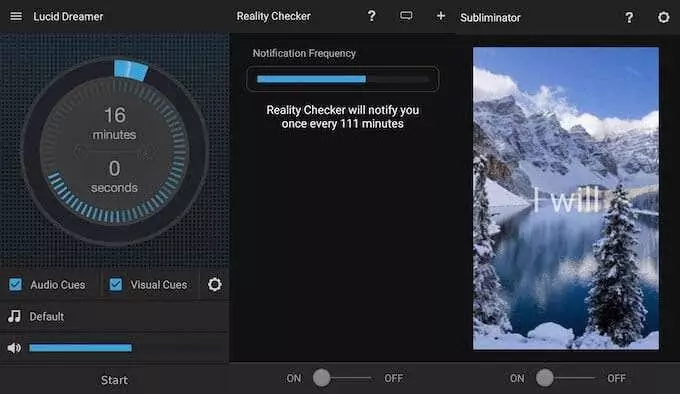Image resolution: width=680 pixels, height=394 pixels.
Task: Open Subliminator settings gear
Action: 664,17
